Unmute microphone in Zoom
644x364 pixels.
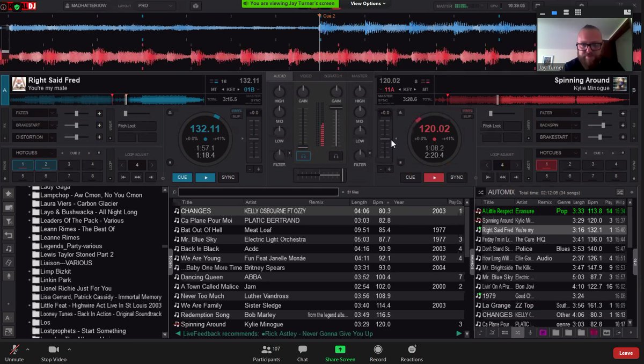[x=14, y=353]
